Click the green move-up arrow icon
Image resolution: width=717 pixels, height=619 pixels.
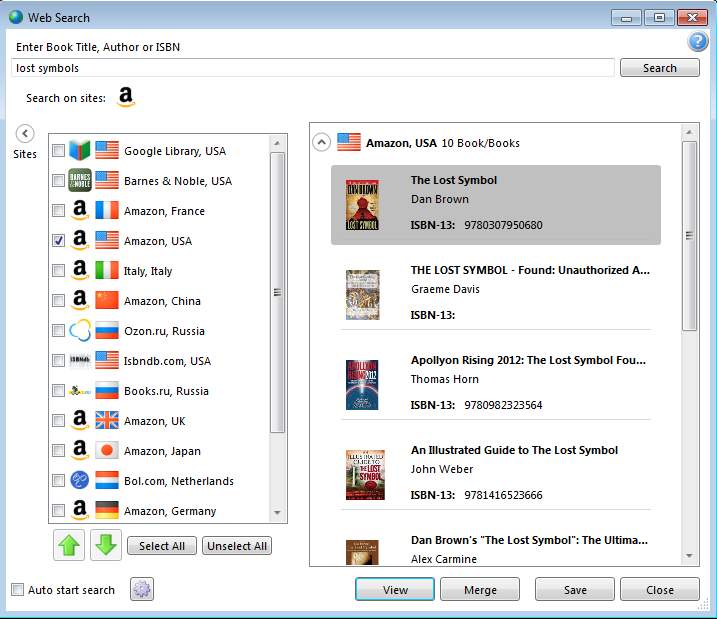(x=68, y=545)
